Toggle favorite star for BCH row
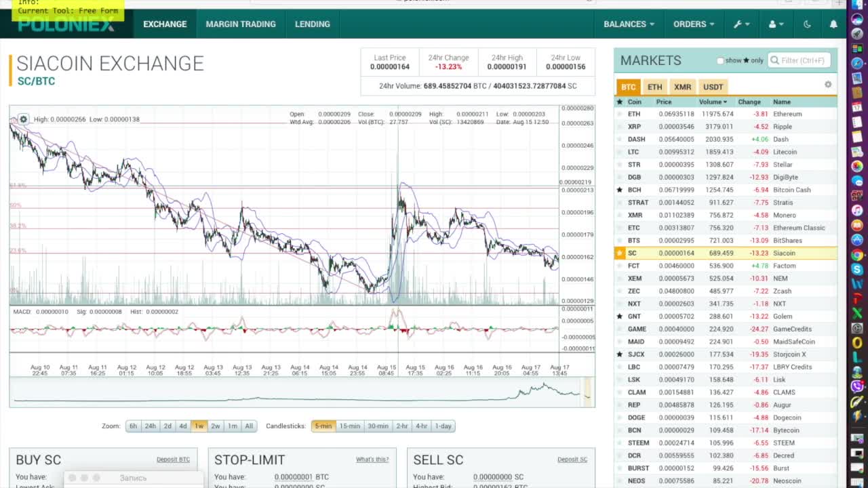The width and height of the screenshot is (868, 488). [619, 190]
